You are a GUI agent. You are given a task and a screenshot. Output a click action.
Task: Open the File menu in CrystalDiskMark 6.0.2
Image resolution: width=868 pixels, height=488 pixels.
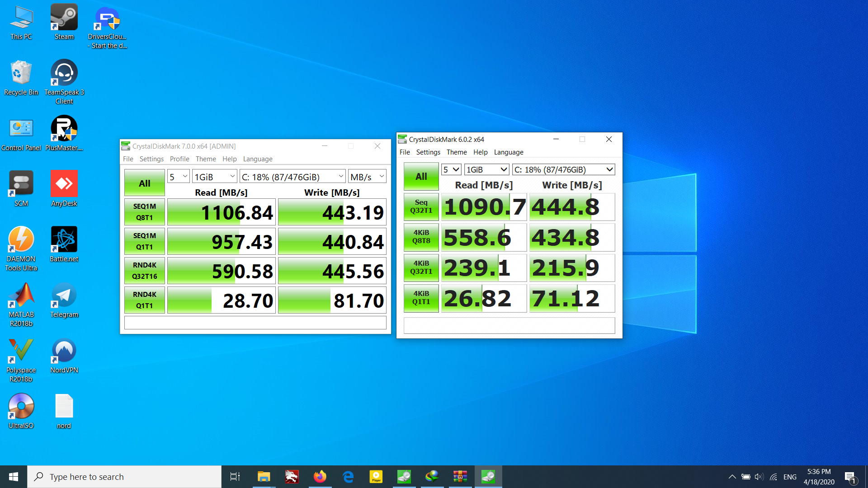(405, 152)
